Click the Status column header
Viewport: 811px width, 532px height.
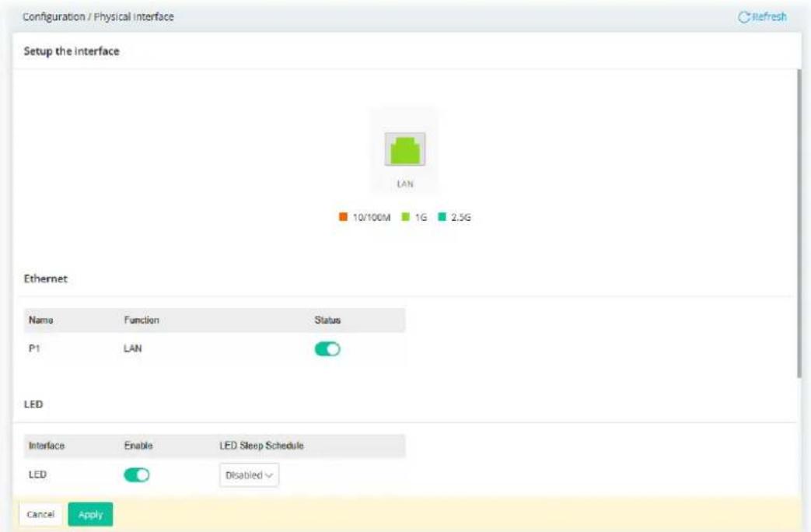point(327,320)
